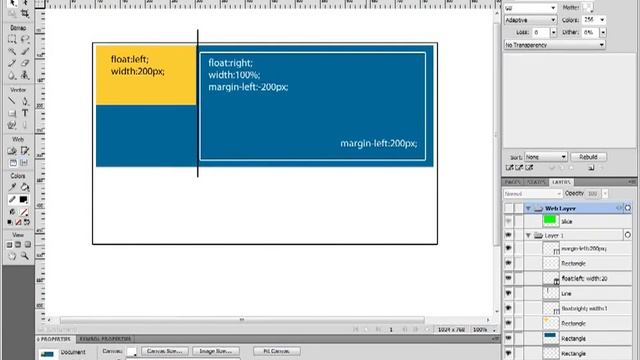Hide the float:right width text layer

[508, 308]
